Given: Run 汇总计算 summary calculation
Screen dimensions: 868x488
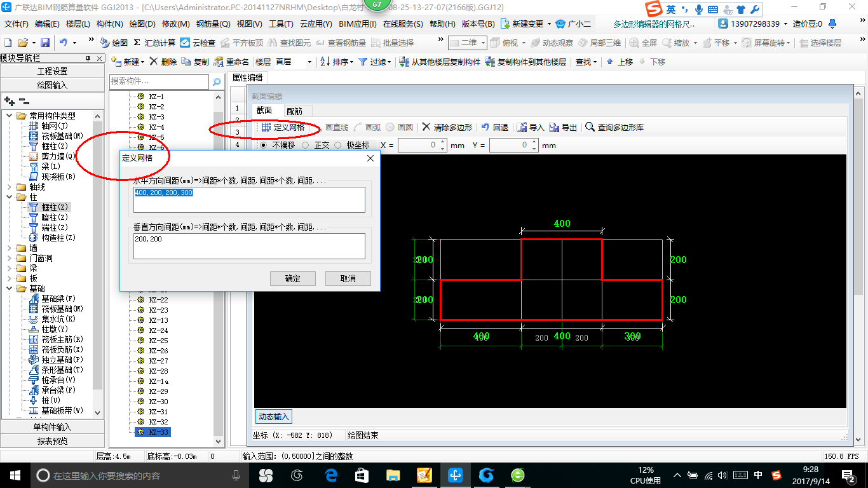Looking at the screenshot, I should point(154,43).
